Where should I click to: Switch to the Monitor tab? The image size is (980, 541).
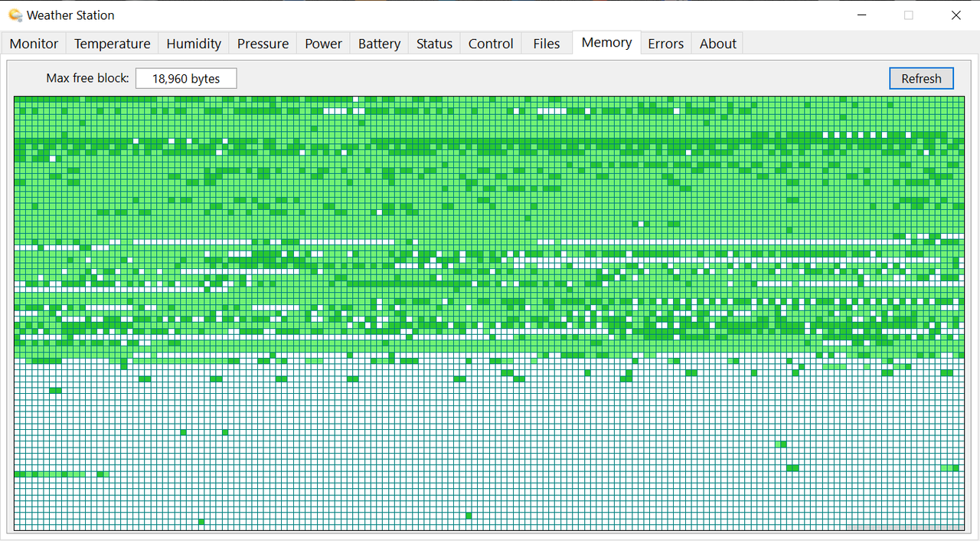(x=34, y=44)
